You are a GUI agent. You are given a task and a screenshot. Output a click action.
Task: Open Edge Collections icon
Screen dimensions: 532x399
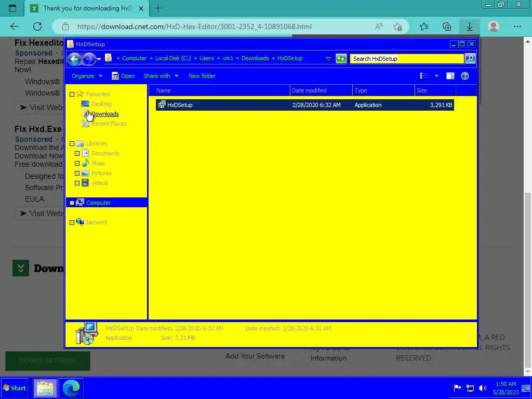447,26
